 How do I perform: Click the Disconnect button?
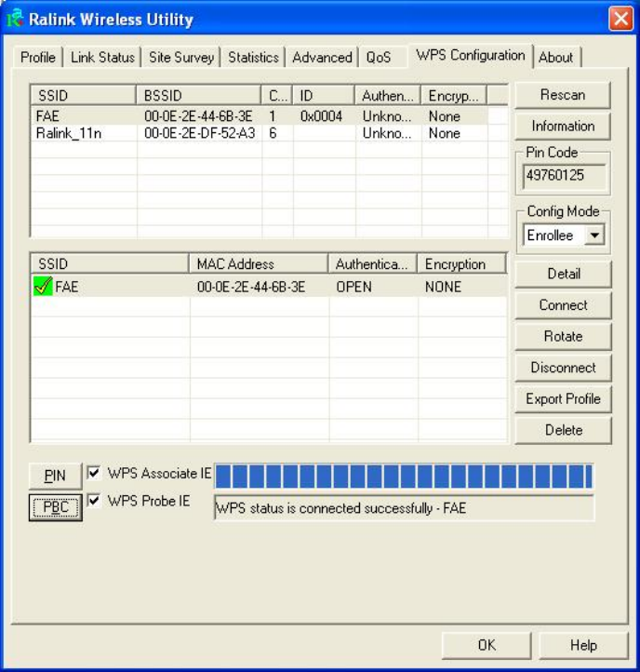click(x=564, y=368)
